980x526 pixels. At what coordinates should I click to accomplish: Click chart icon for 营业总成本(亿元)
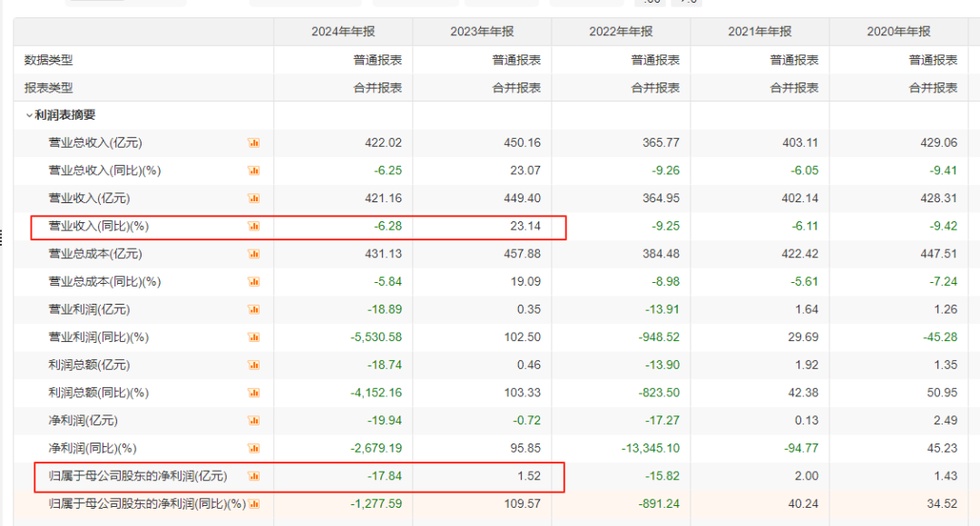pyautogui.click(x=254, y=254)
